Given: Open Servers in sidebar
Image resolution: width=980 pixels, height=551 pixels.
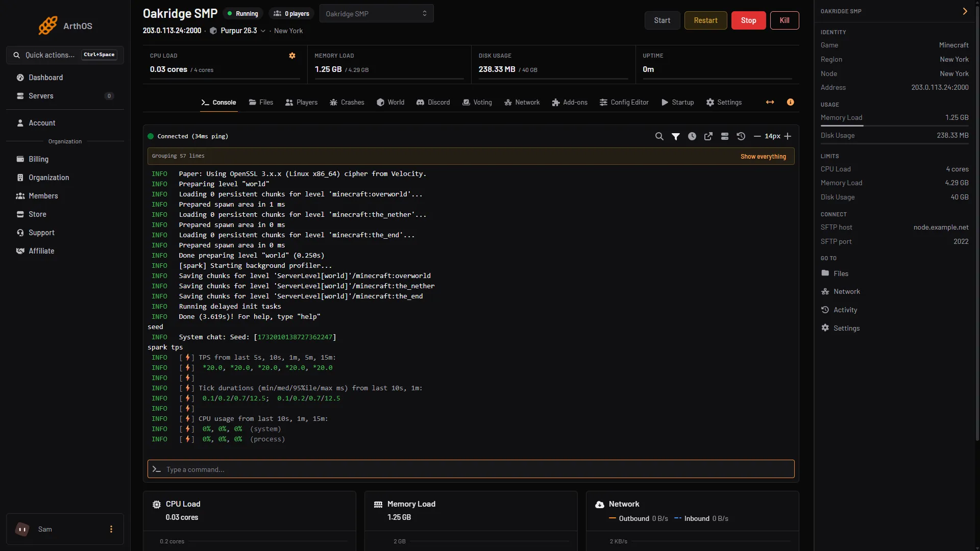Looking at the screenshot, I should point(65,96).
